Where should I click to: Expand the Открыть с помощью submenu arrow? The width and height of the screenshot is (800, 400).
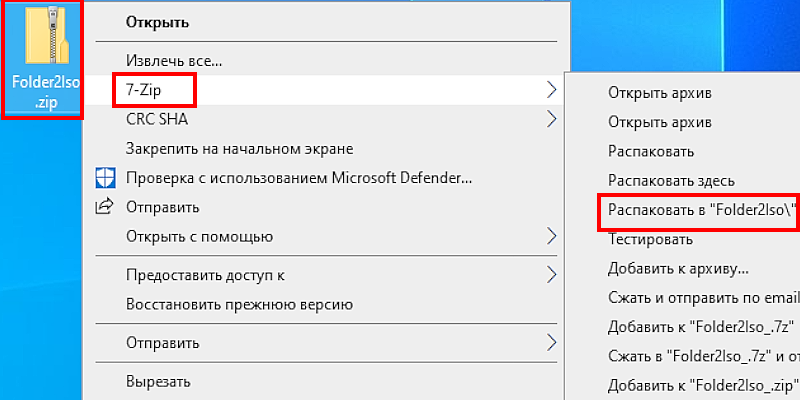(551, 236)
